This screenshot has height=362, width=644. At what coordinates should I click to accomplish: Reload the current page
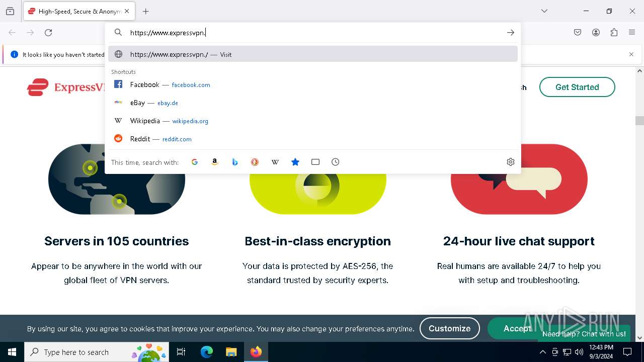pos(48,33)
